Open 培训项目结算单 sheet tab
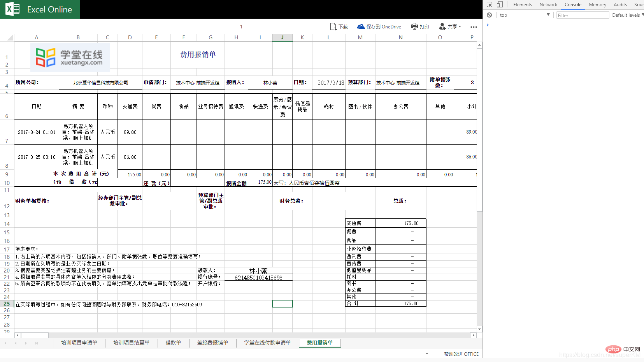This screenshot has height=362, width=644. [x=131, y=343]
